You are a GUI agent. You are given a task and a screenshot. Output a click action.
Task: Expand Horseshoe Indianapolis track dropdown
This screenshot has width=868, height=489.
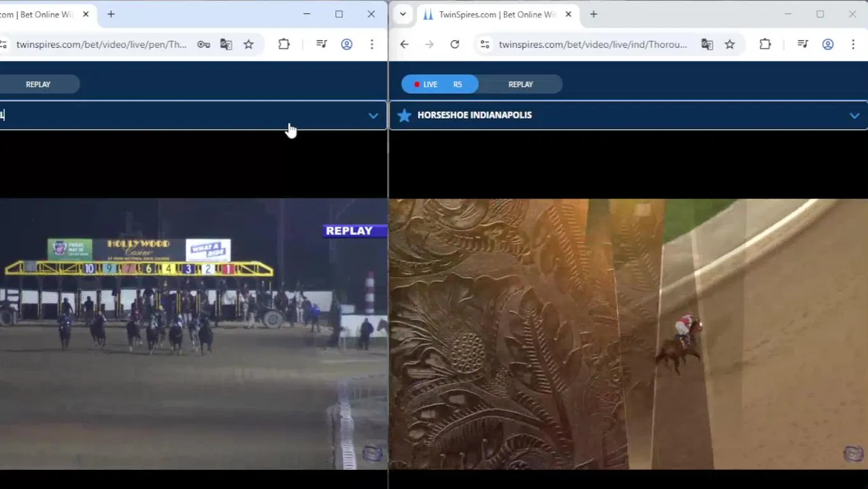(x=854, y=115)
